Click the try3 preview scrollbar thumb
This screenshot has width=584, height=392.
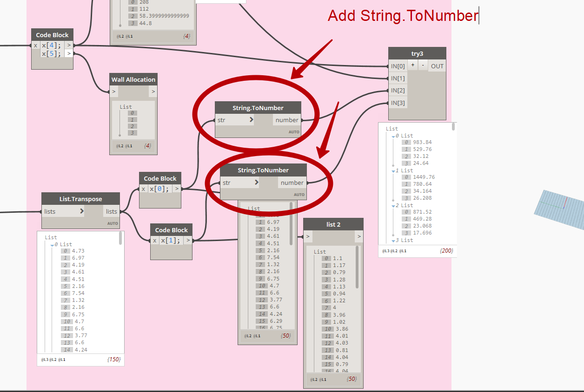click(453, 127)
